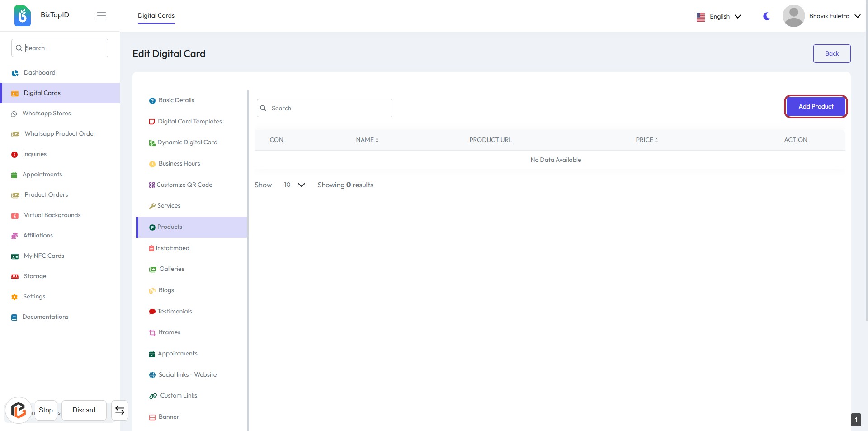Viewport: 868px width, 431px height.
Task: Click the Customize QR Code icon
Action: coord(152,185)
